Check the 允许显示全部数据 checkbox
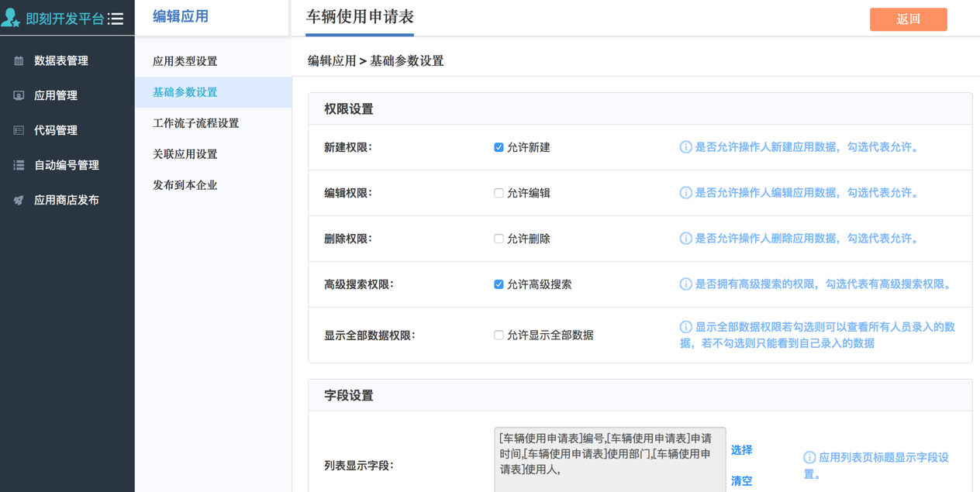 (x=499, y=335)
